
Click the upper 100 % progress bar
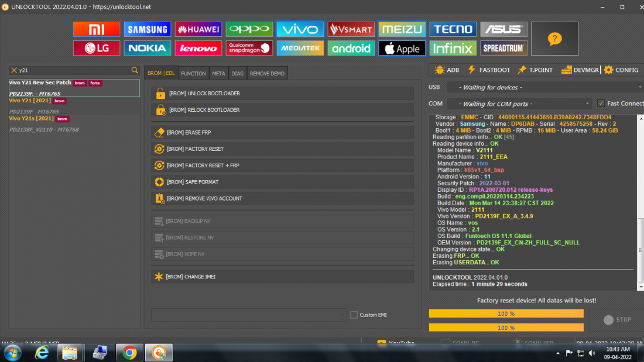click(x=506, y=313)
